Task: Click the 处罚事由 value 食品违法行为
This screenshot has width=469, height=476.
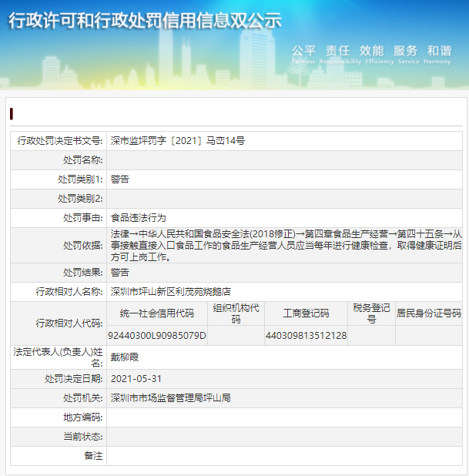Action: tap(139, 218)
